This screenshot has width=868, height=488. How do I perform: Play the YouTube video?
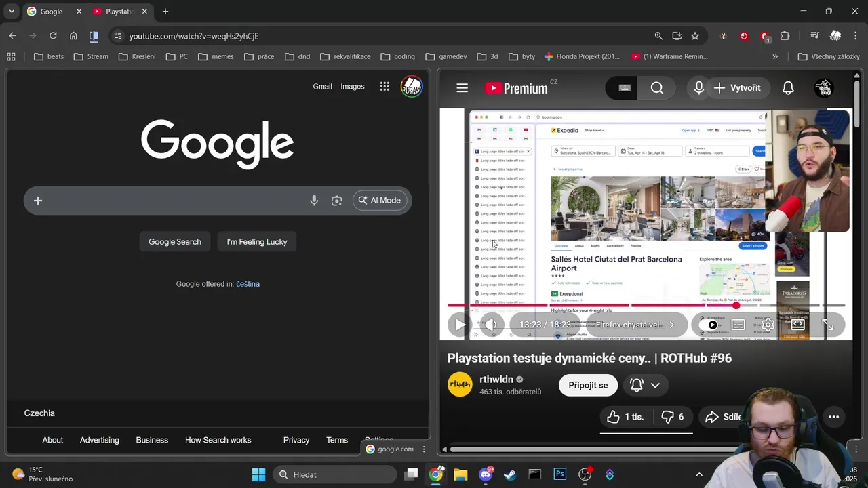click(x=460, y=325)
